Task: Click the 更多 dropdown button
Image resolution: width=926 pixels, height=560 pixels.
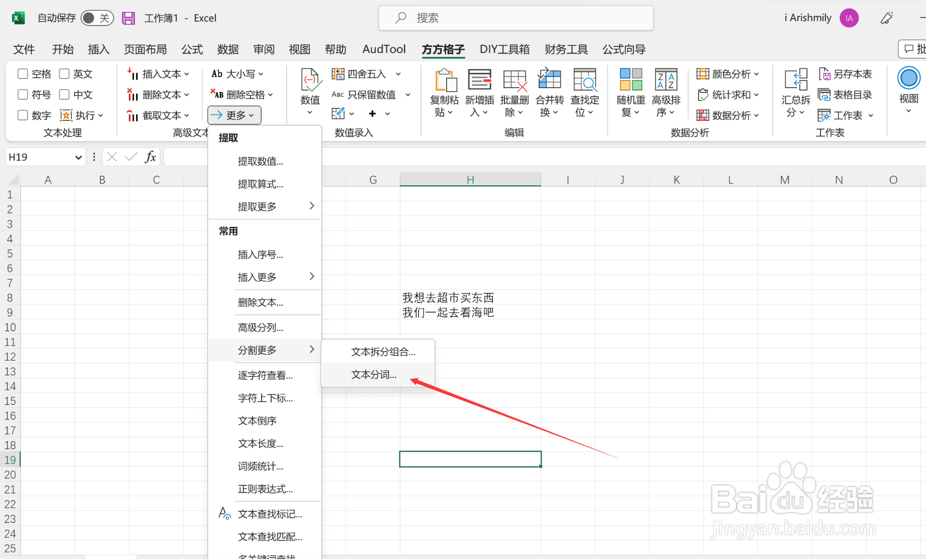Action: [x=235, y=115]
